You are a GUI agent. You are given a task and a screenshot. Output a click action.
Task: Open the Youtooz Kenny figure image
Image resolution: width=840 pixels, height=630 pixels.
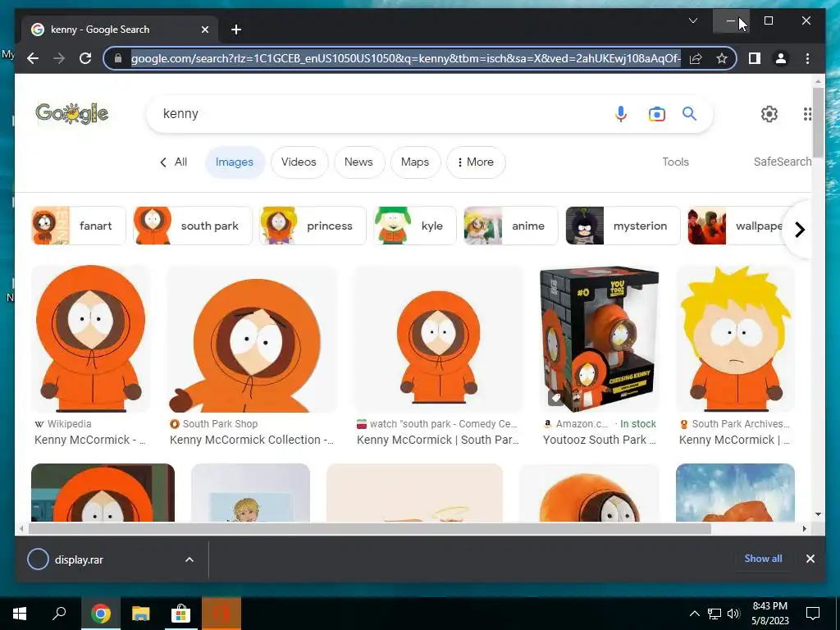coord(600,339)
